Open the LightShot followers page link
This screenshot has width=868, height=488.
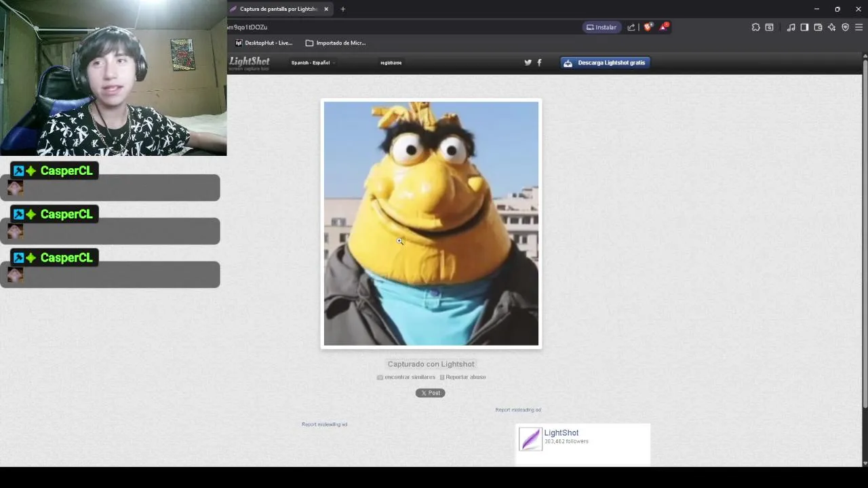pos(561,432)
